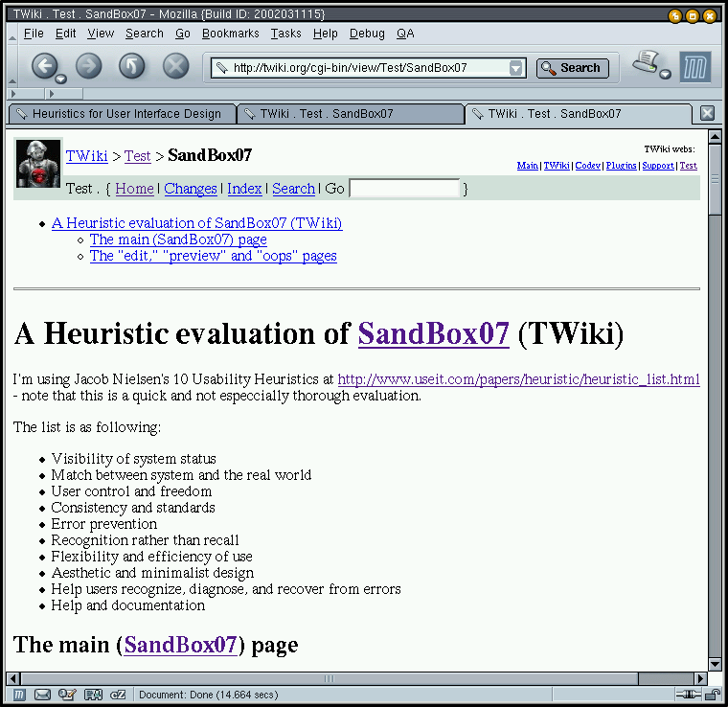Open the Help menu
This screenshot has height=707, width=728.
[x=326, y=34]
